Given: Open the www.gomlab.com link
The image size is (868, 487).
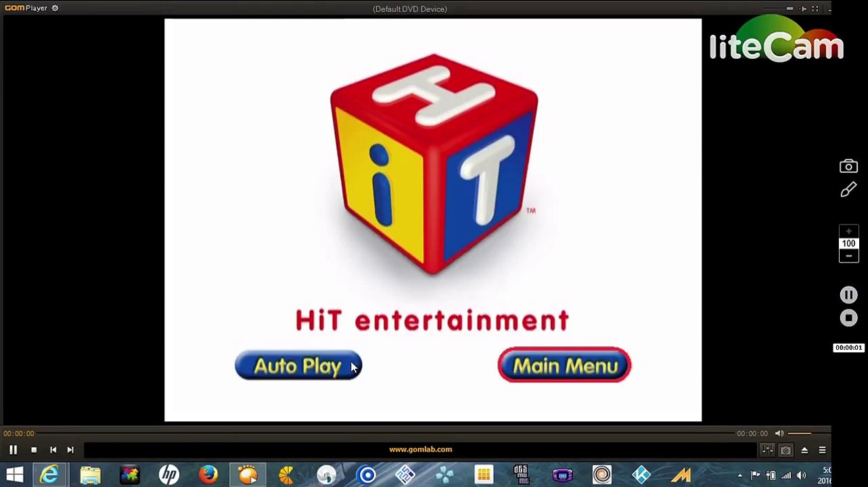Looking at the screenshot, I should [420, 449].
